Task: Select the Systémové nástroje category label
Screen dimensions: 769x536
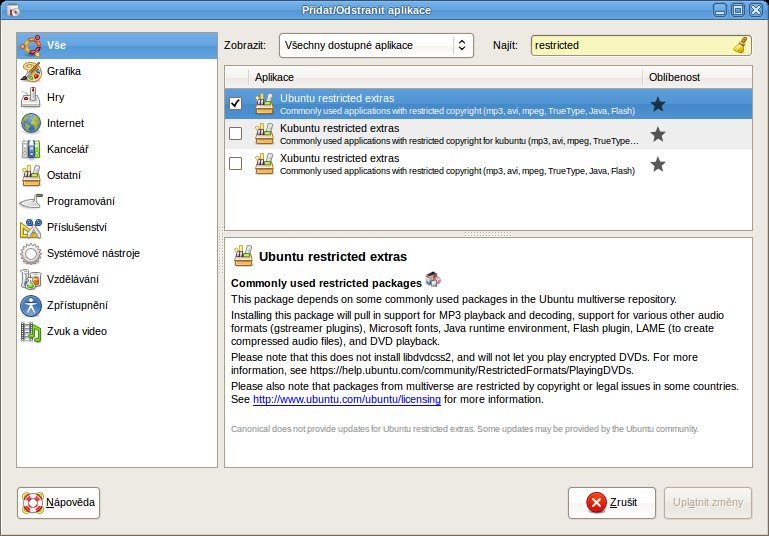Action: click(93, 254)
